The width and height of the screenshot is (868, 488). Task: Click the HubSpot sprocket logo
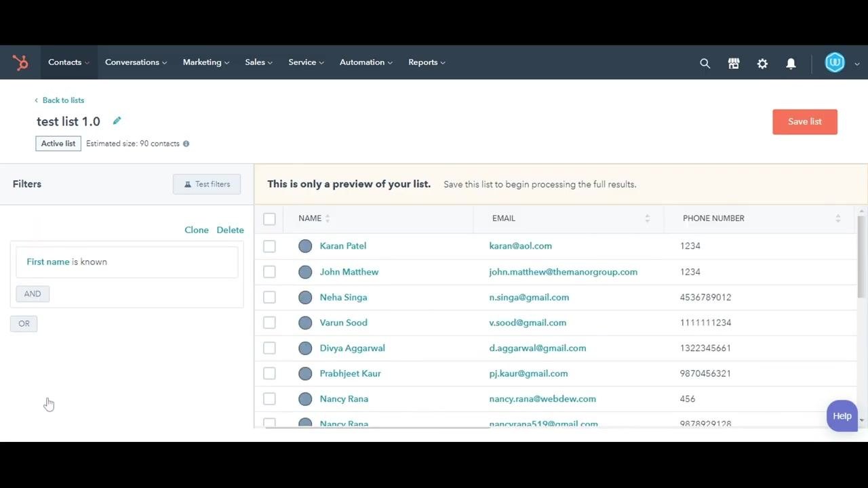(20, 62)
